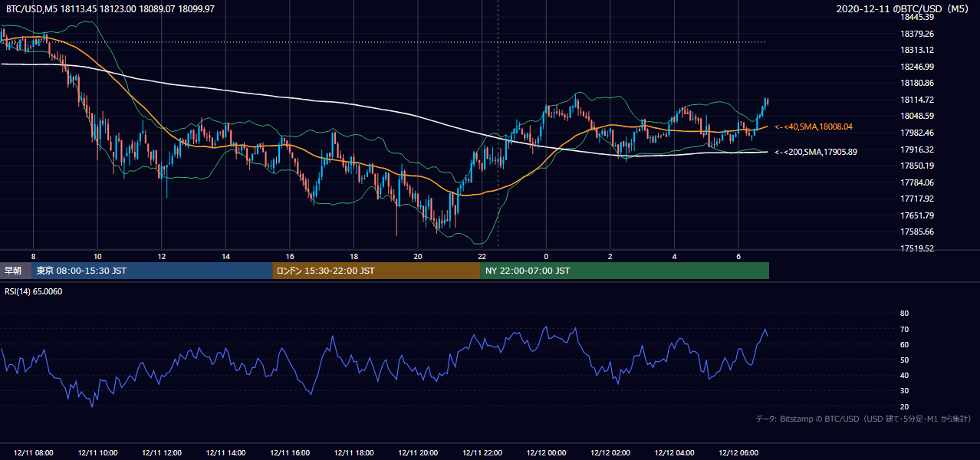This screenshot has height=460, width=980.
Task: Select the NY 22:00-07:00 JST session bar
Action: click(x=624, y=271)
